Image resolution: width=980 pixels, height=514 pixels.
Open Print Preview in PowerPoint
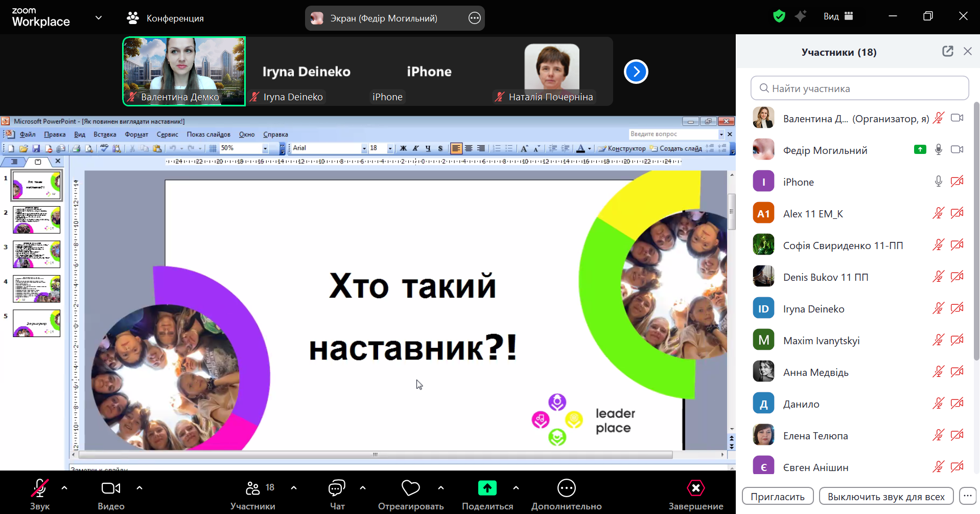(x=89, y=148)
